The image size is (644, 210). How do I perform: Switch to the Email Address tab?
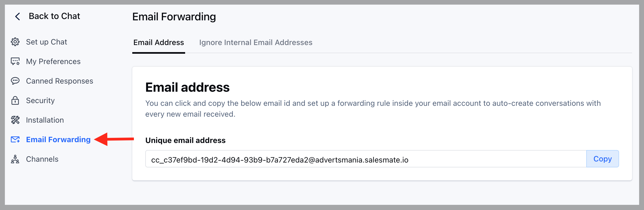pyautogui.click(x=159, y=43)
